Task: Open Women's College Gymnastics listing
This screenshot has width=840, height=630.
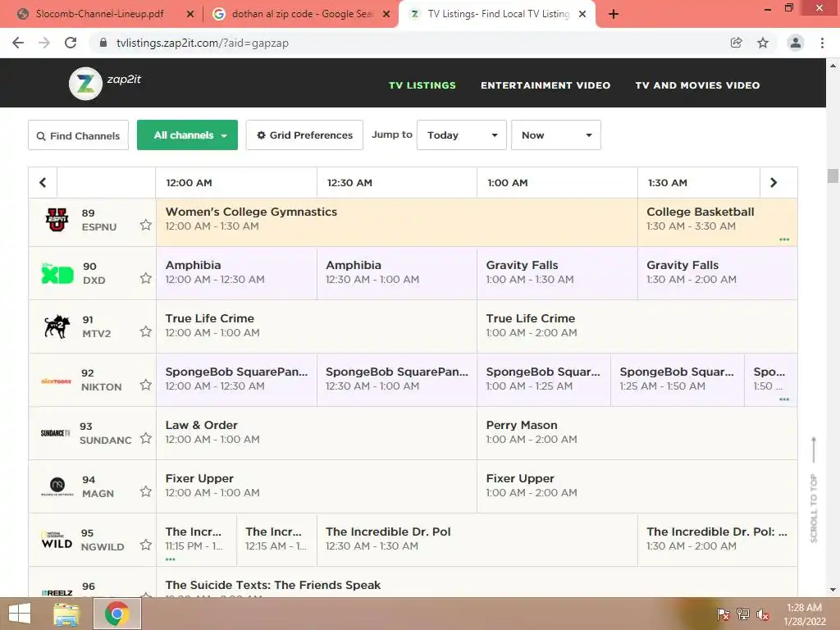Action: 397,222
